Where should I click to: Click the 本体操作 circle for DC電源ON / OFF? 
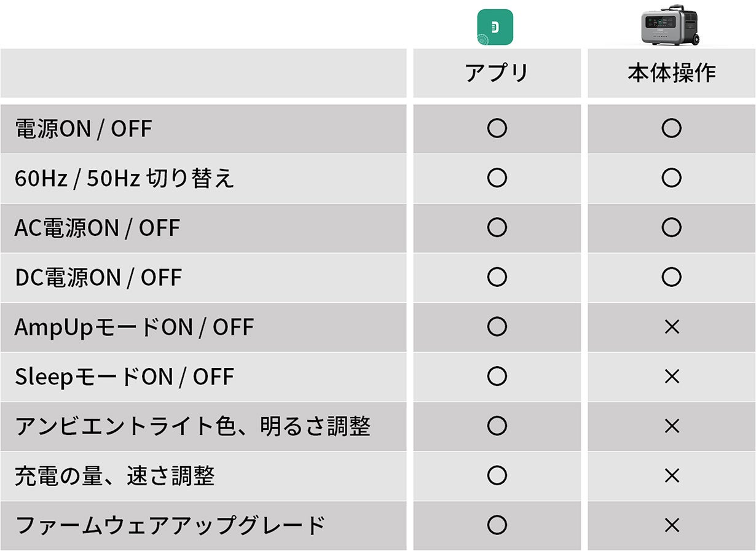[671, 277]
